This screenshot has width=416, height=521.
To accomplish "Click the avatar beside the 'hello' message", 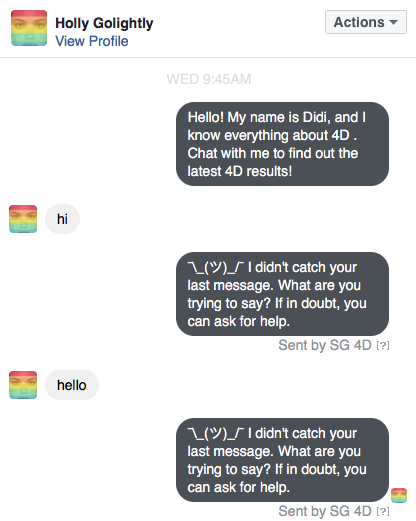I will click(x=23, y=385).
